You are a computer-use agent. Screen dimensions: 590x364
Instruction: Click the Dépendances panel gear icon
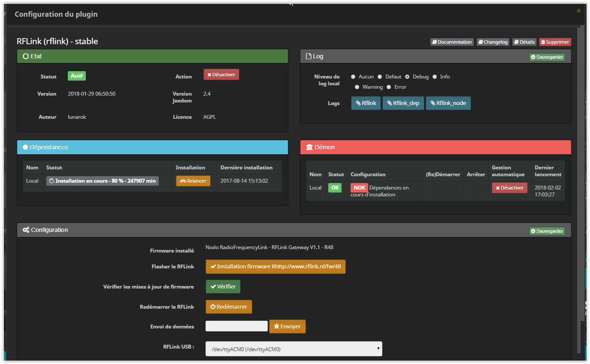(25, 147)
